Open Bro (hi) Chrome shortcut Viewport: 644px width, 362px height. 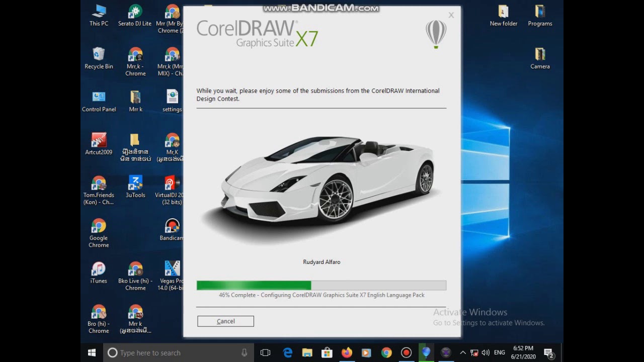pos(99,319)
